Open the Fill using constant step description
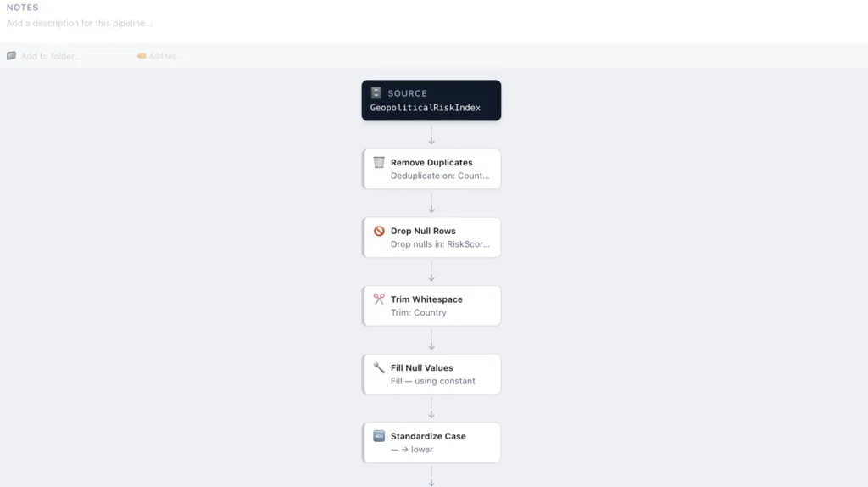This screenshot has width=868, height=487. click(x=432, y=382)
